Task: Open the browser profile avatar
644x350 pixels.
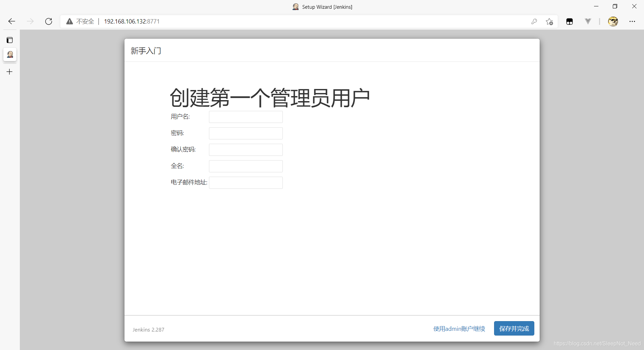Action: tap(613, 21)
